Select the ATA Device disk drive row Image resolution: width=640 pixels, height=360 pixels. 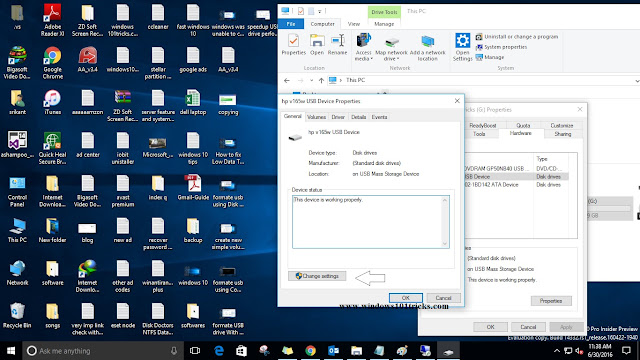516,185
